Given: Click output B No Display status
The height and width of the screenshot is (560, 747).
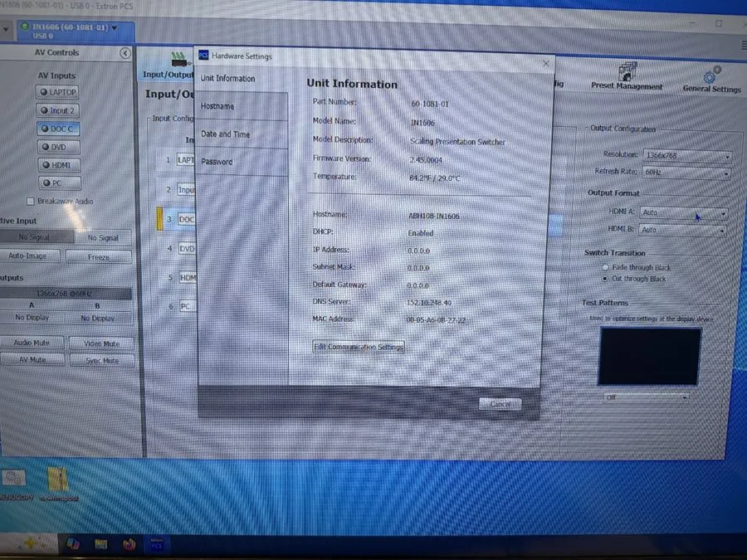Looking at the screenshot, I should (x=98, y=318).
